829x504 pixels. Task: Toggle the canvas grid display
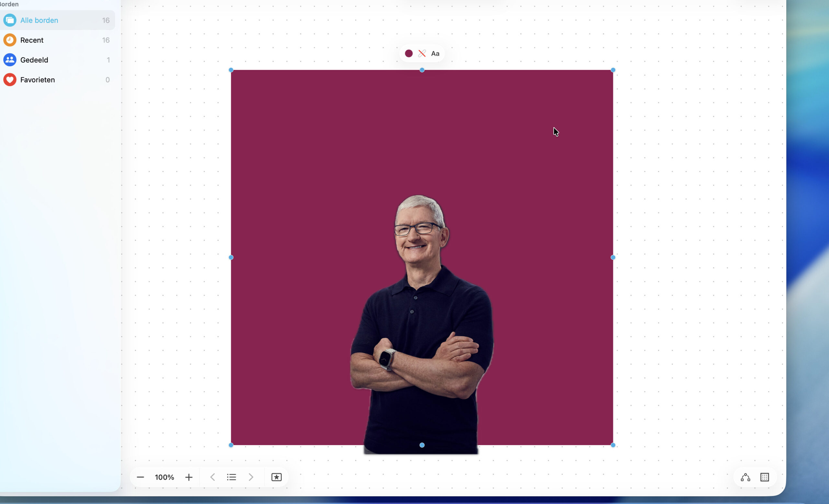pyautogui.click(x=765, y=477)
